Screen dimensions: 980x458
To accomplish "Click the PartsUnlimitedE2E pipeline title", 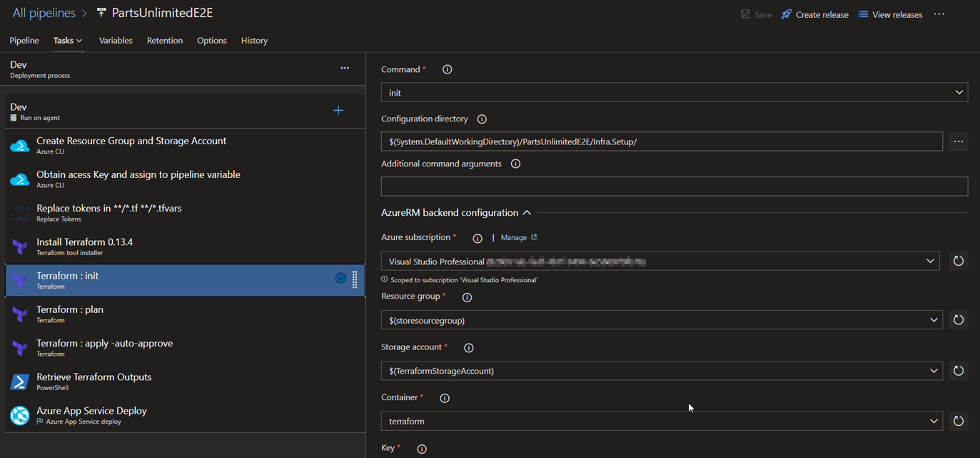I will click(x=162, y=14).
